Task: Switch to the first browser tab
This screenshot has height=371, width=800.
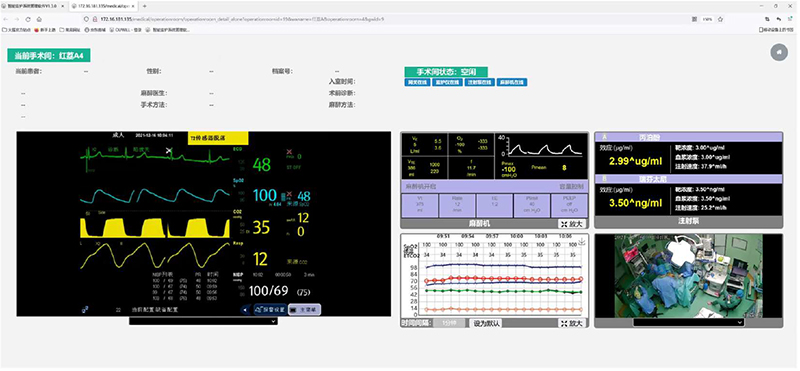Action: tap(34, 6)
